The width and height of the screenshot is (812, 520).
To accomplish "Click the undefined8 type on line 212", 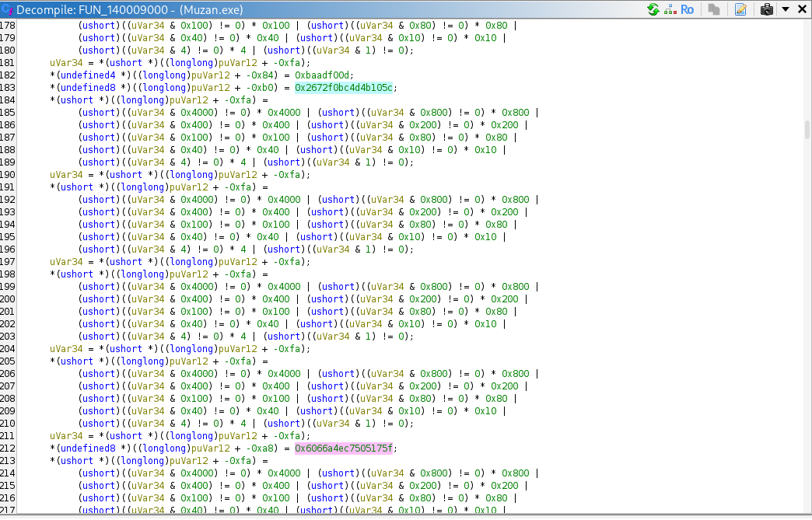I will 84,448.
